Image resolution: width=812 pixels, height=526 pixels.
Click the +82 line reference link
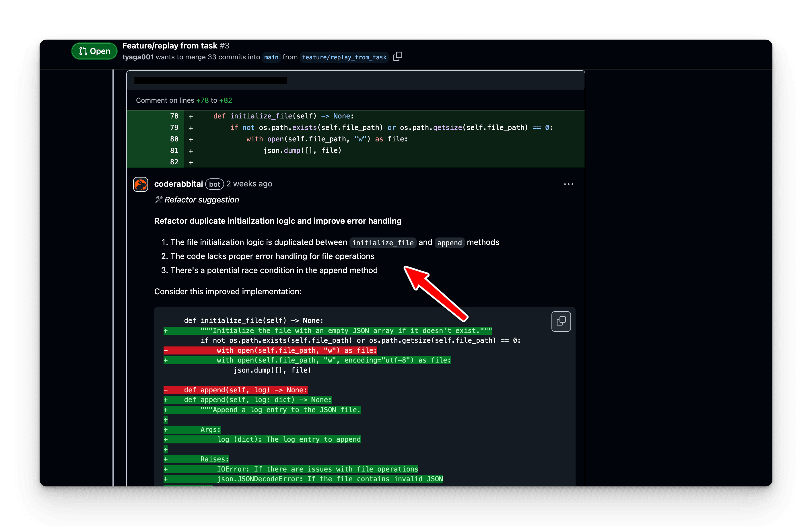(226, 100)
